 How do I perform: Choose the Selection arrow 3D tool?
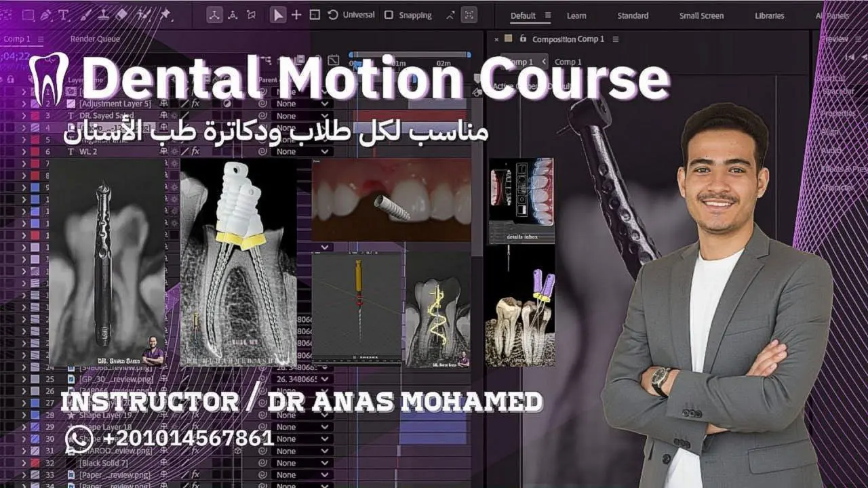pos(278,15)
